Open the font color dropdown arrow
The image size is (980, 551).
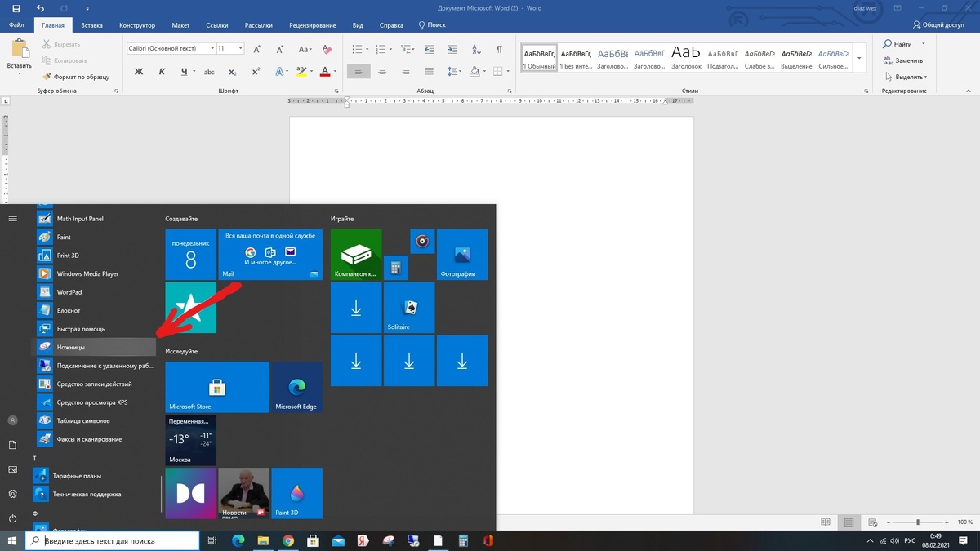click(x=336, y=72)
